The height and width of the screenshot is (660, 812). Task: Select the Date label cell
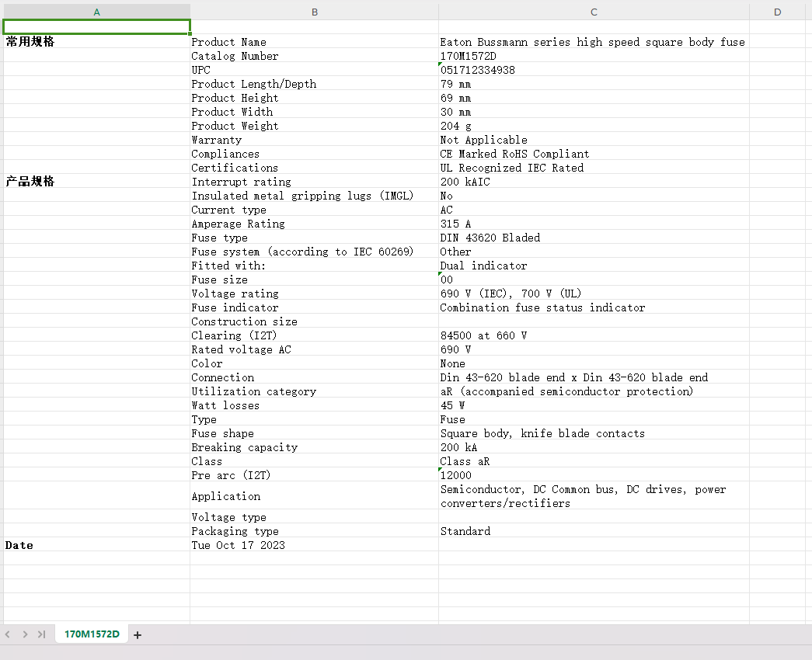point(97,544)
